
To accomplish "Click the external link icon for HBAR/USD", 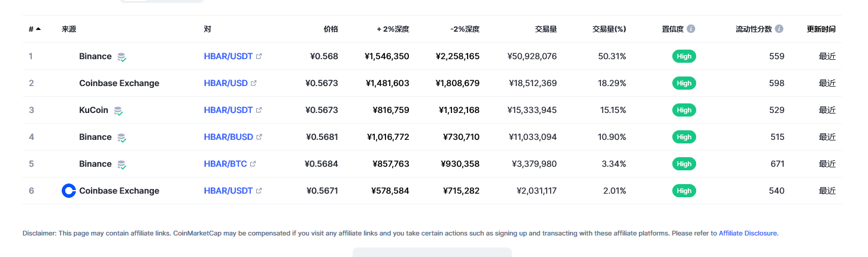I will 254,83.
